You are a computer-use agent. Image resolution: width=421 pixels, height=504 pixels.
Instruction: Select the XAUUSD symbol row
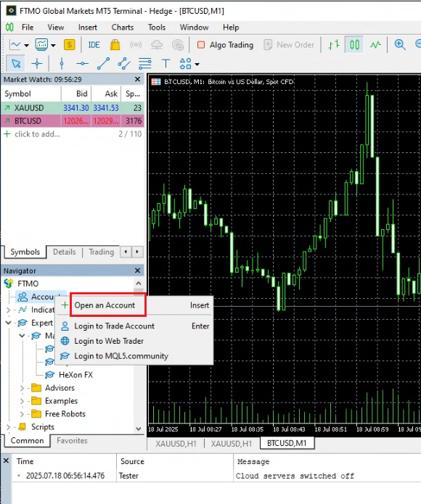click(72, 107)
